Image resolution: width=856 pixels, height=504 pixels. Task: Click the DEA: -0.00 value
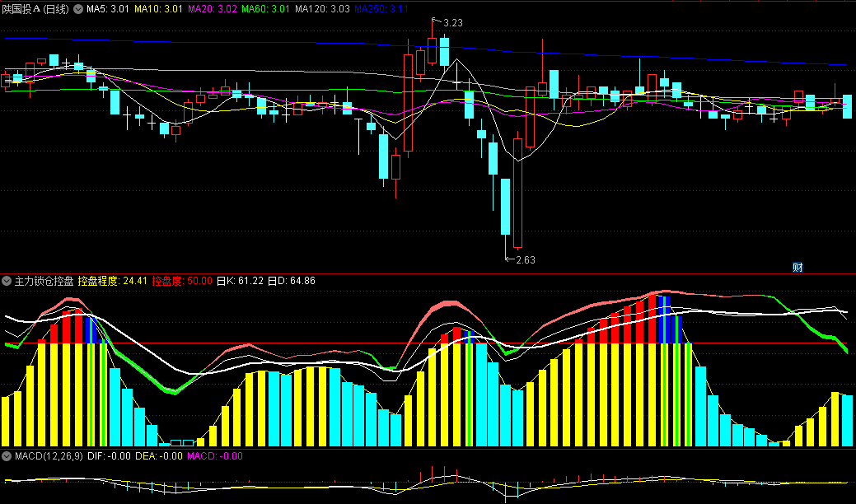pos(159,456)
